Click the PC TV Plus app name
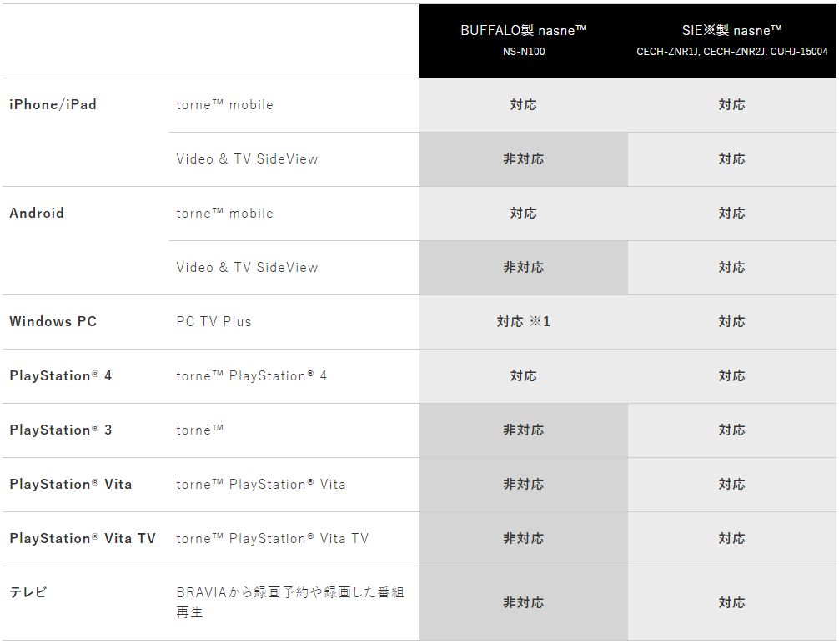 pyautogui.click(x=214, y=321)
